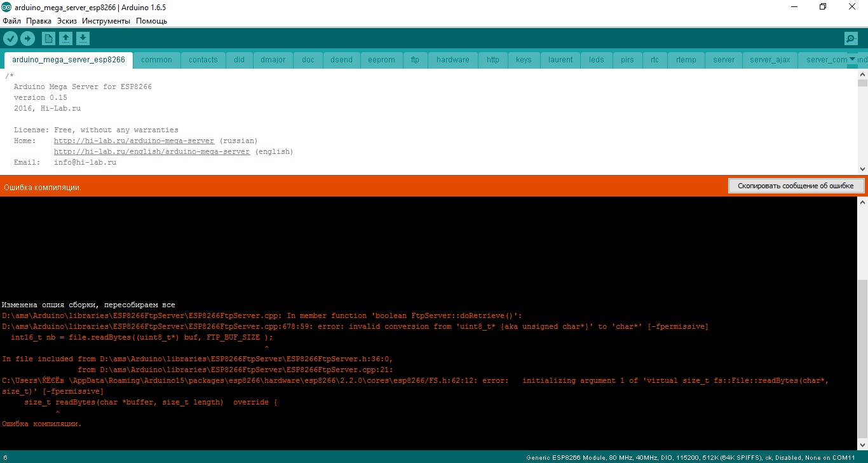The width and height of the screenshot is (868, 463).
Task: Click the orange 'Ошибка компиляции.' status message
Action: [x=43, y=188]
